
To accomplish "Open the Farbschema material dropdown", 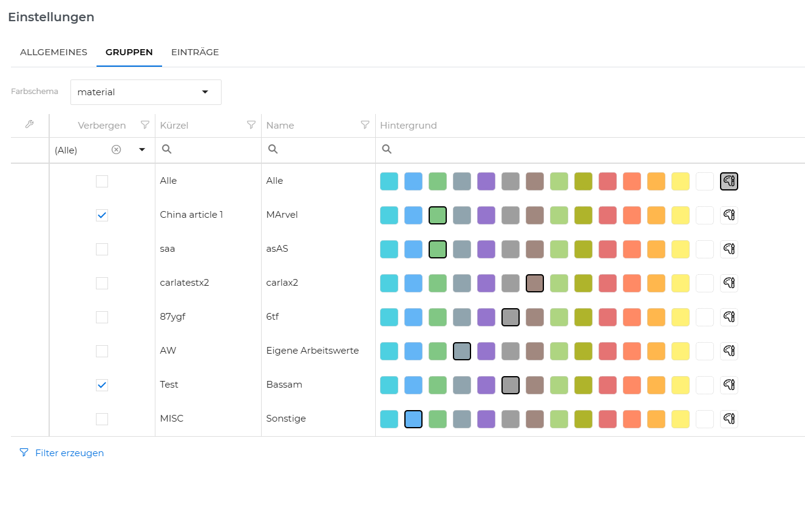I will click(x=146, y=92).
